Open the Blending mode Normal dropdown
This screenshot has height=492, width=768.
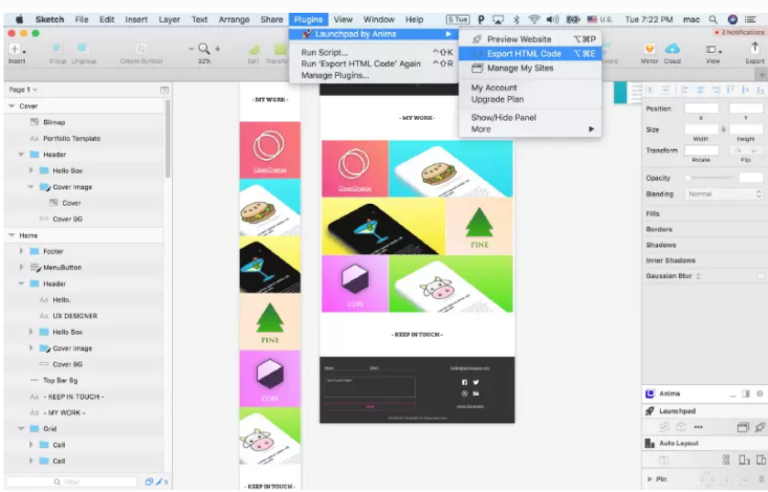723,194
